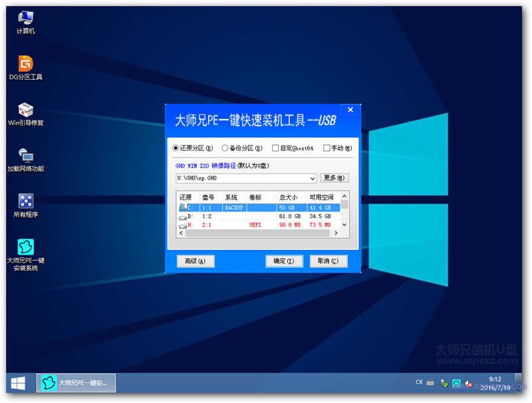
Task: Click the 确定(Y) confirm button
Action: pyautogui.click(x=284, y=261)
